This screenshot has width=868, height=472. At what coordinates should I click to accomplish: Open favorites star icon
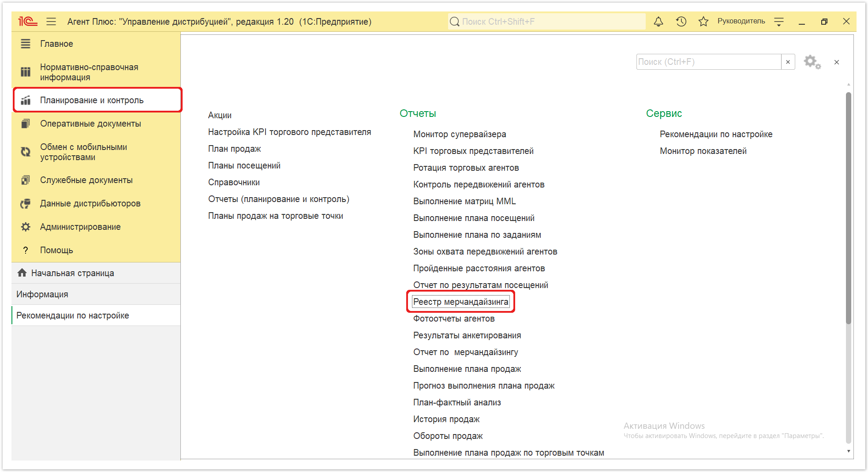(x=703, y=21)
